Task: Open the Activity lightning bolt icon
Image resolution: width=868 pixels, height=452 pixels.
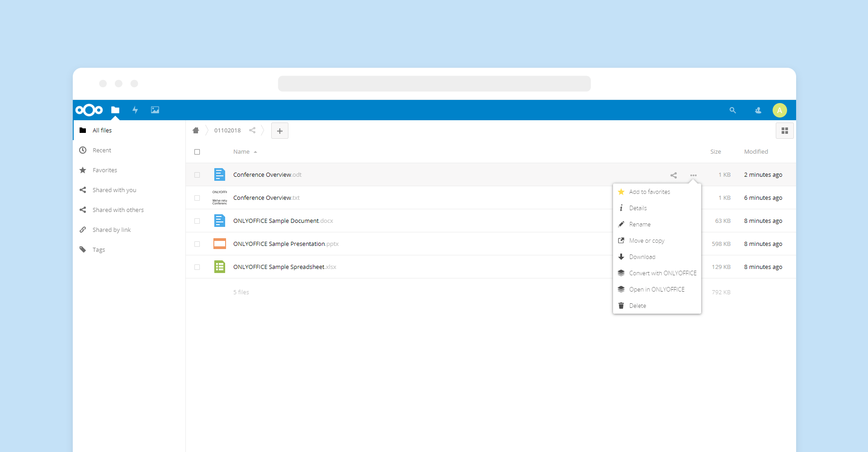Action: (x=135, y=110)
